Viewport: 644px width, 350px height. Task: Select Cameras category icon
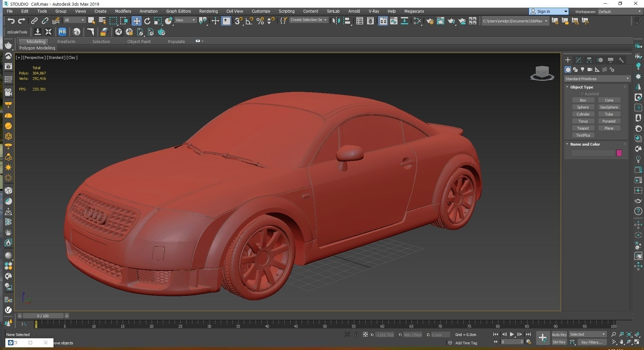[x=590, y=69]
